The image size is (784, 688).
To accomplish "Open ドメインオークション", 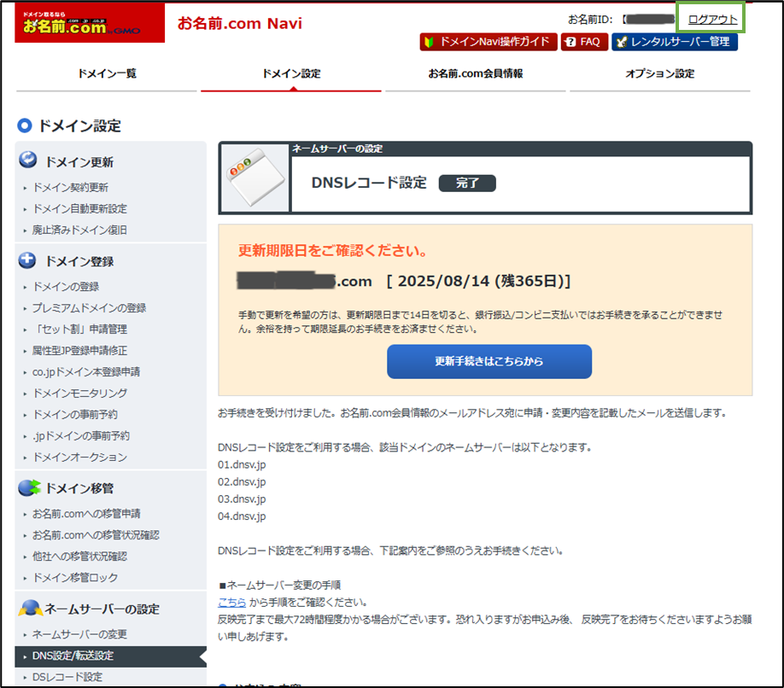I will (80, 458).
